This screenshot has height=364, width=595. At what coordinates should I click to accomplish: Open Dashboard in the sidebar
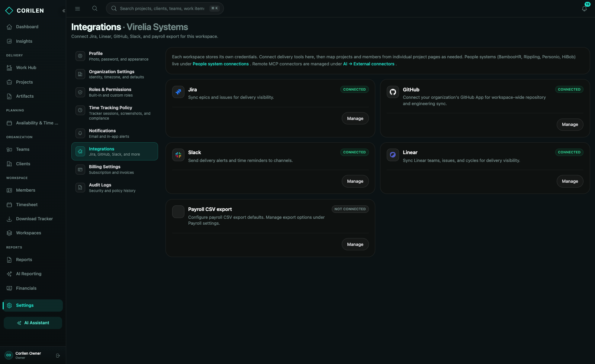tap(33, 27)
